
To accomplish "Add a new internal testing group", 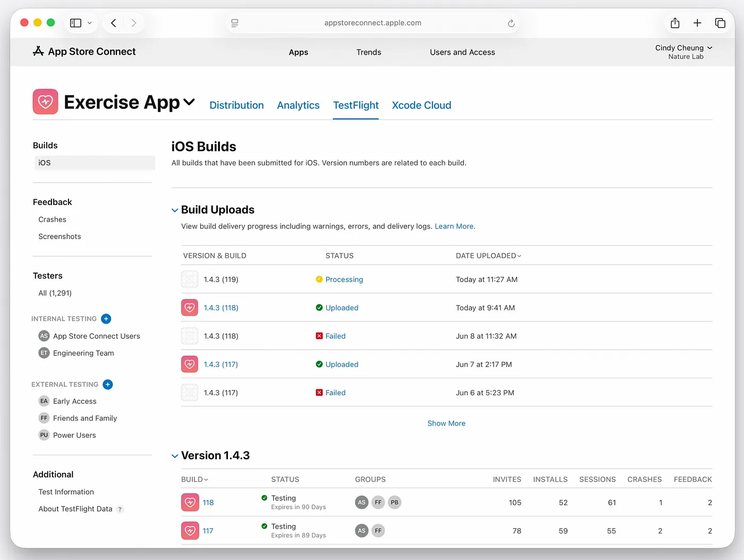I will tap(106, 319).
